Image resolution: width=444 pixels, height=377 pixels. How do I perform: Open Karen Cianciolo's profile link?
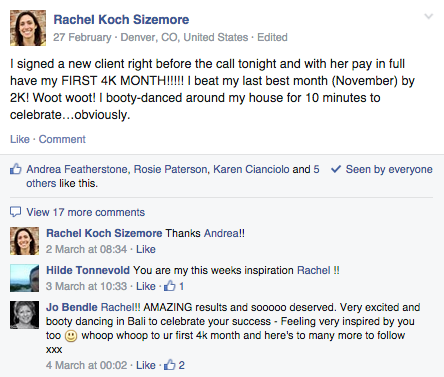251,169
